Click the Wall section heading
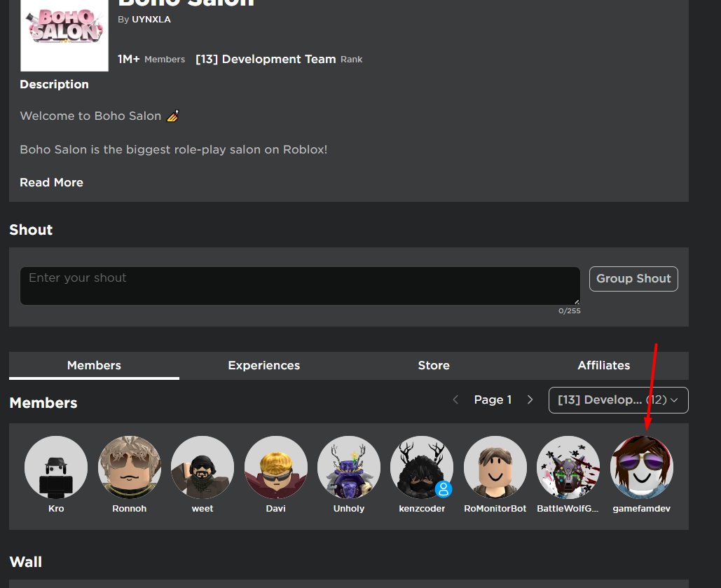721x588 pixels. [x=26, y=562]
